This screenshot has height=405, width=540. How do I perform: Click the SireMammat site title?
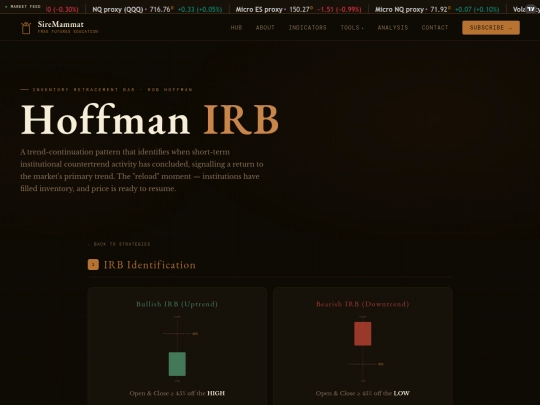pyautogui.click(x=61, y=24)
